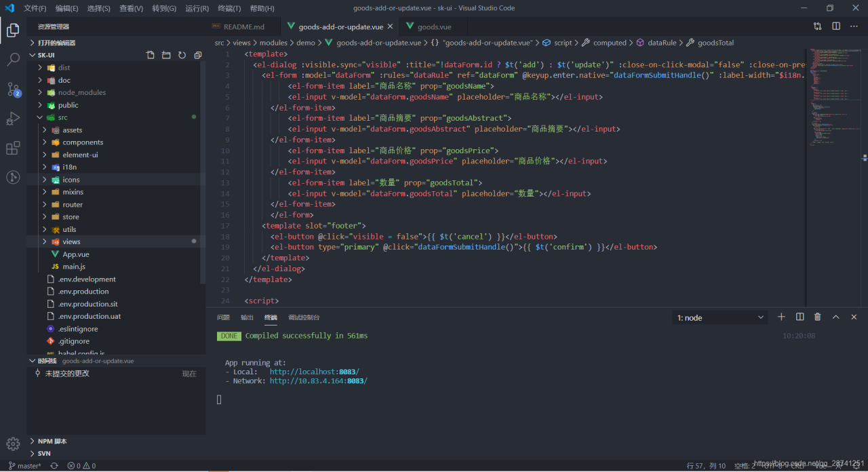Switch to 问题 panel tab
The width and height of the screenshot is (868, 472).
coord(223,317)
